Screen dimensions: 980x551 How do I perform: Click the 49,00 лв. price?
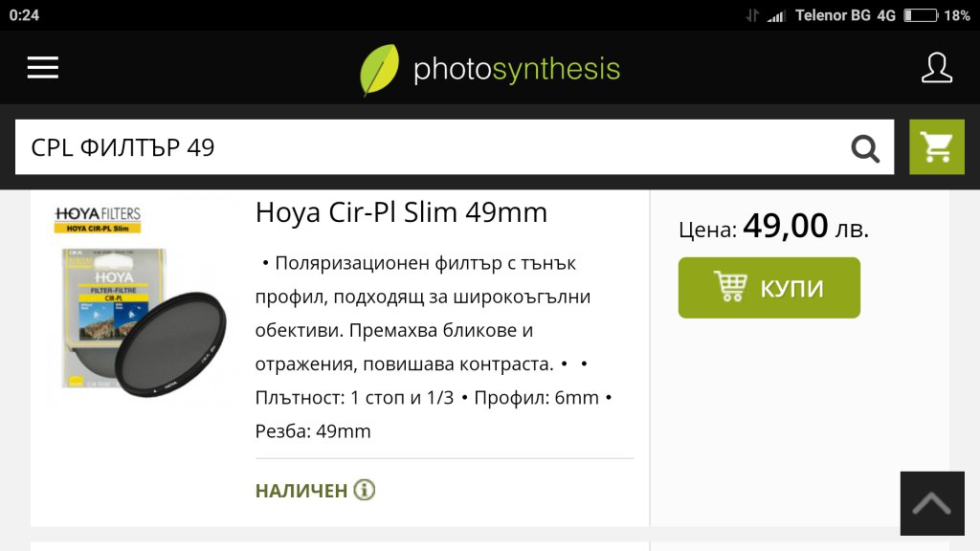(806, 226)
